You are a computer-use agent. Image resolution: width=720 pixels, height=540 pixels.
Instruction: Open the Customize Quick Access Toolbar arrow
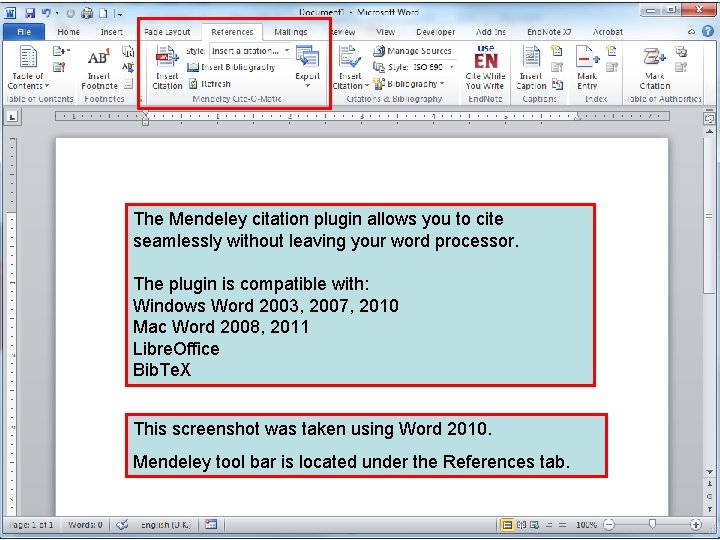tap(119, 14)
